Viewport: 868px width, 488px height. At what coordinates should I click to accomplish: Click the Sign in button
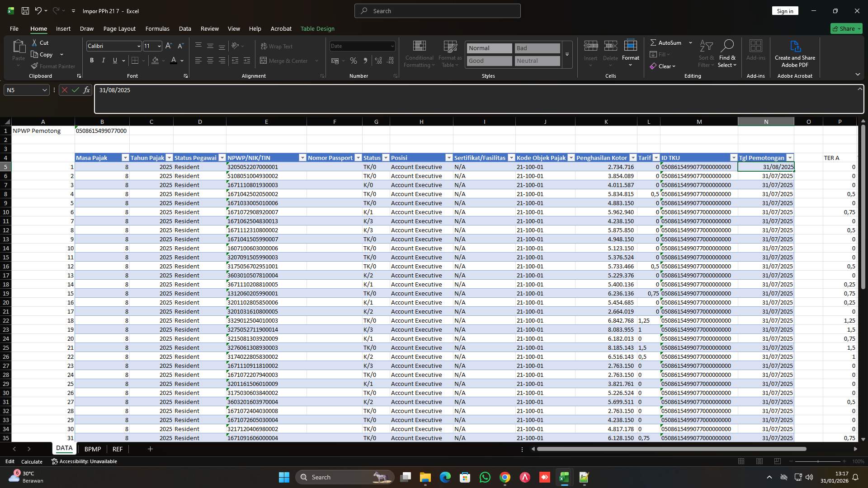tap(785, 10)
